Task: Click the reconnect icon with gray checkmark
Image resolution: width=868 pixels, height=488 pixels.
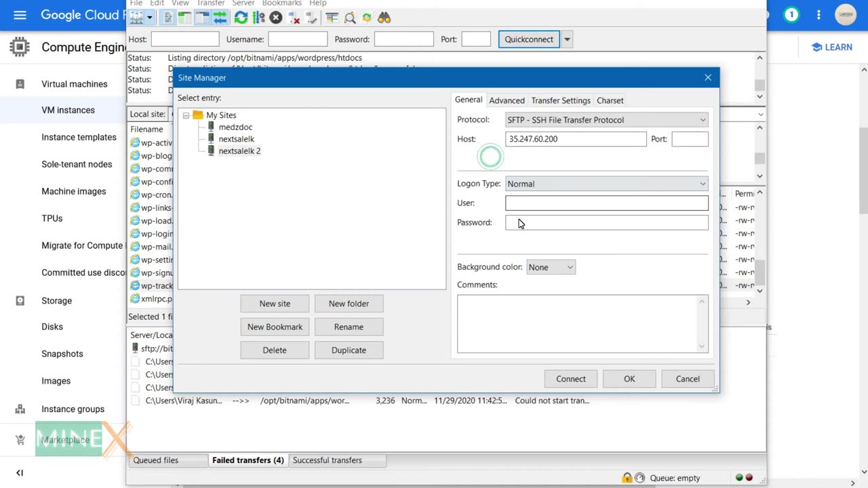Action: (311, 18)
